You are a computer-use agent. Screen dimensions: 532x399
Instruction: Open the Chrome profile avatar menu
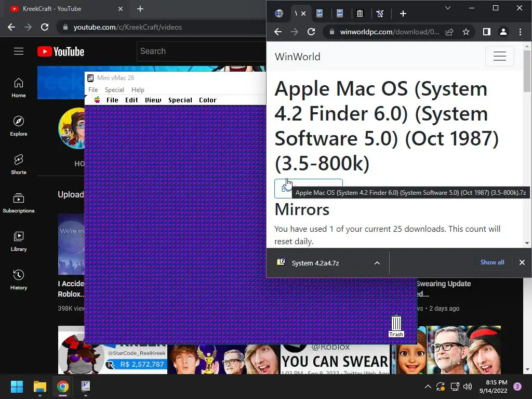pyautogui.click(x=503, y=32)
